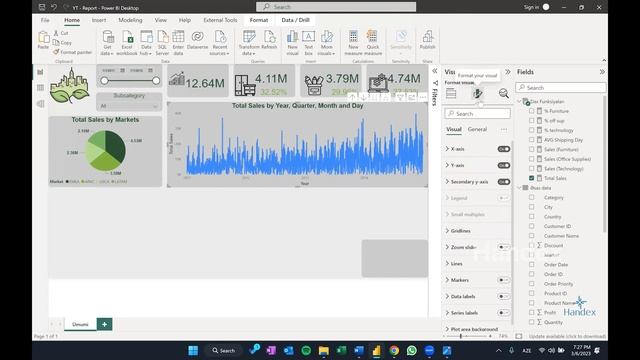Turn on the Data labels switch
Screen dimensions: 640x360
click(503, 296)
